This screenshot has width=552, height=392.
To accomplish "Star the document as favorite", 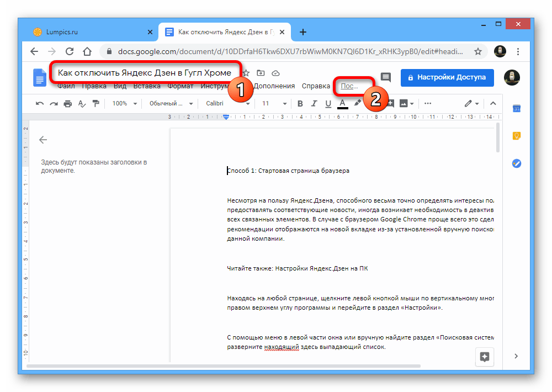I will click(x=246, y=73).
